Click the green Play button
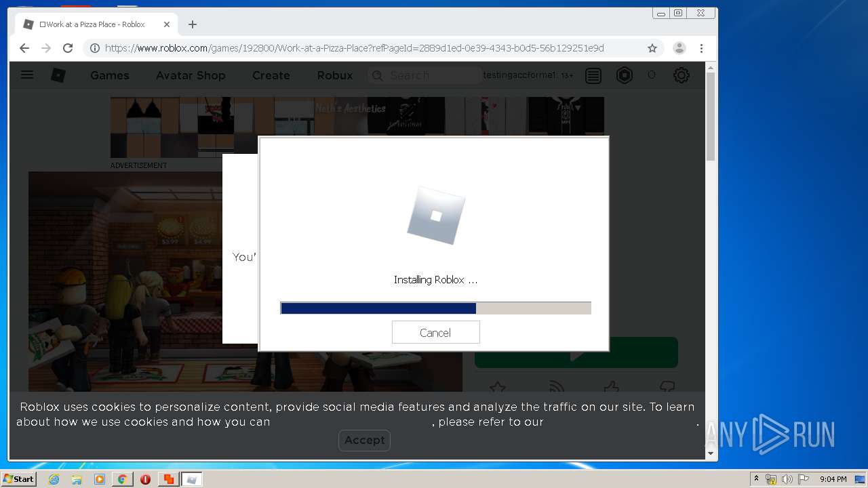The height and width of the screenshot is (488, 868). (576, 352)
